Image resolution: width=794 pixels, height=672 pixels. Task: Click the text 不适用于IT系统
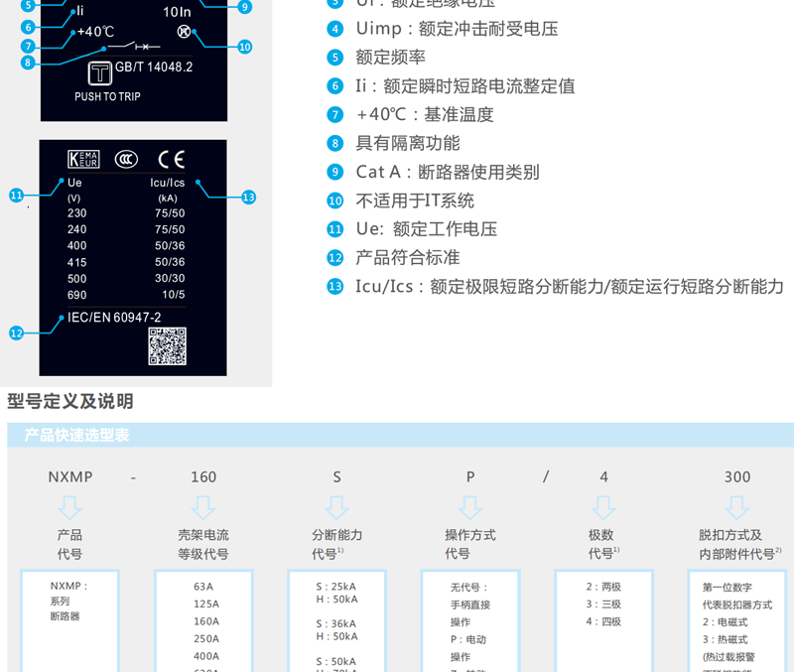coord(415,201)
